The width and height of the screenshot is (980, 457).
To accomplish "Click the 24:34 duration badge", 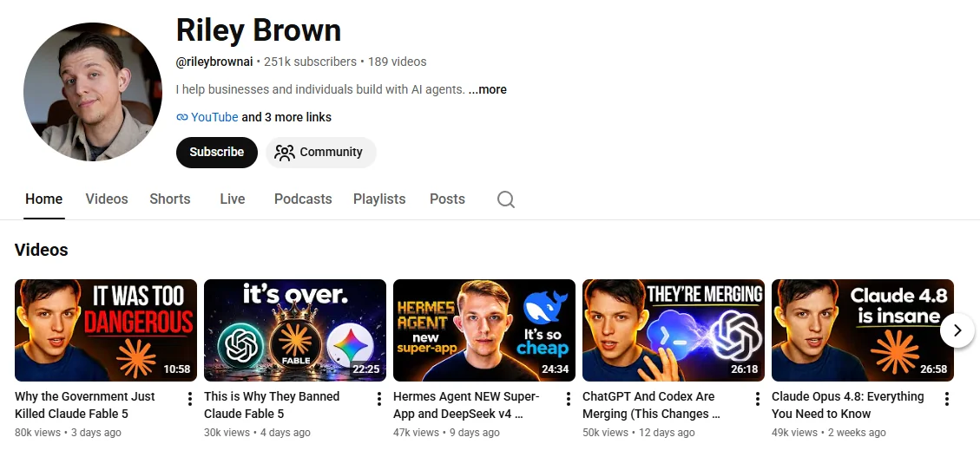I will pyautogui.click(x=555, y=369).
